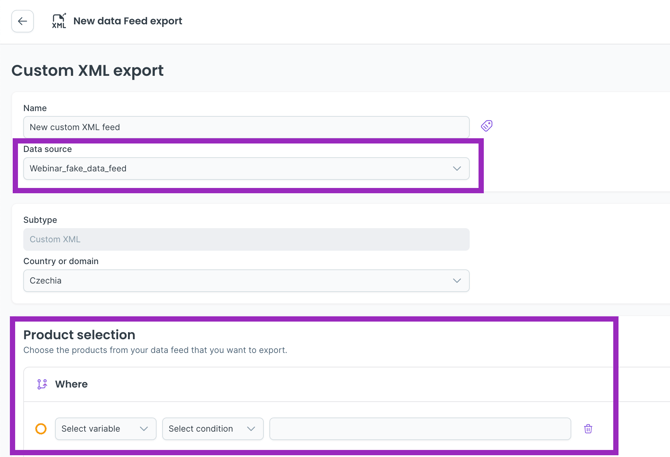Image resolution: width=670 pixels, height=457 pixels.
Task: Click the Custom XML export heading
Action: tap(87, 71)
